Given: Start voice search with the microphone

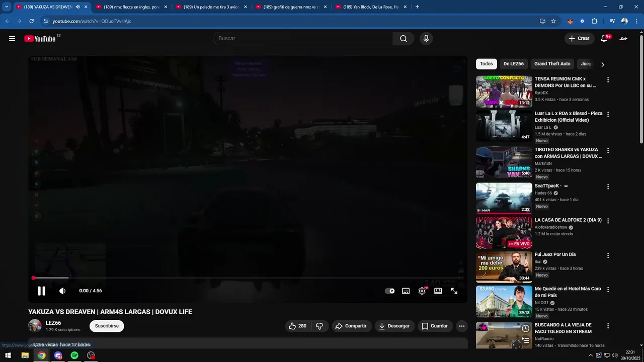Looking at the screenshot, I should point(426,39).
